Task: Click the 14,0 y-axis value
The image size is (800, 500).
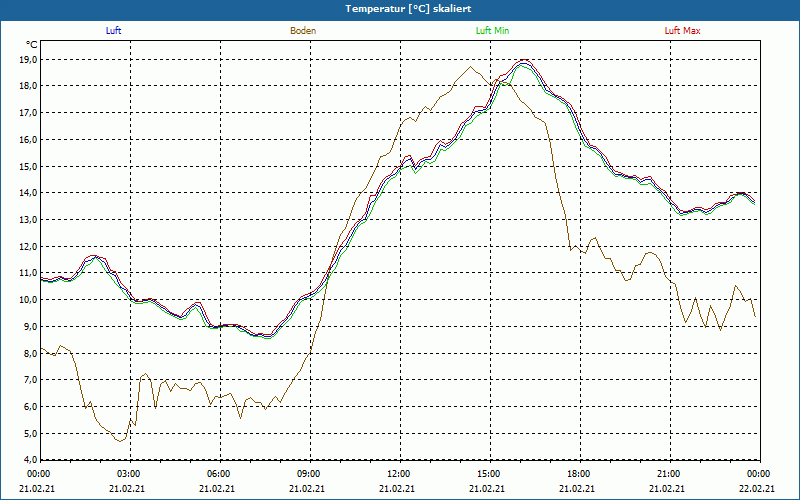Action: tap(29, 193)
